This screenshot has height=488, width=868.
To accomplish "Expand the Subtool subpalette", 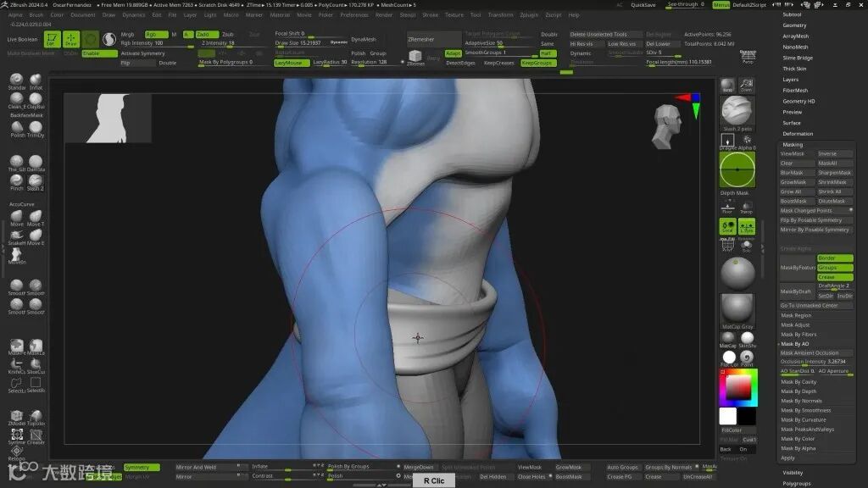I will pyautogui.click(x=792, y=14).
